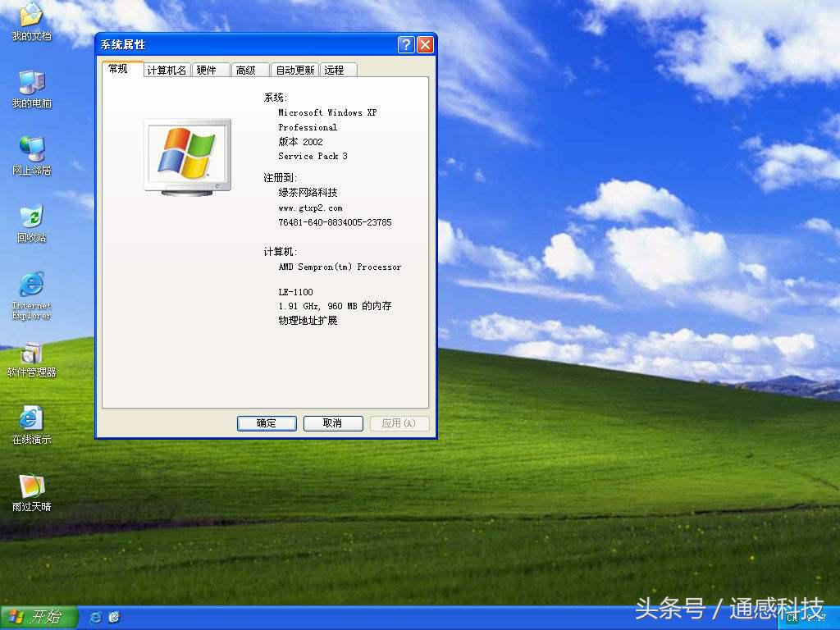Open the 软件管理器 desktop icon

click(x=31, y=357)
